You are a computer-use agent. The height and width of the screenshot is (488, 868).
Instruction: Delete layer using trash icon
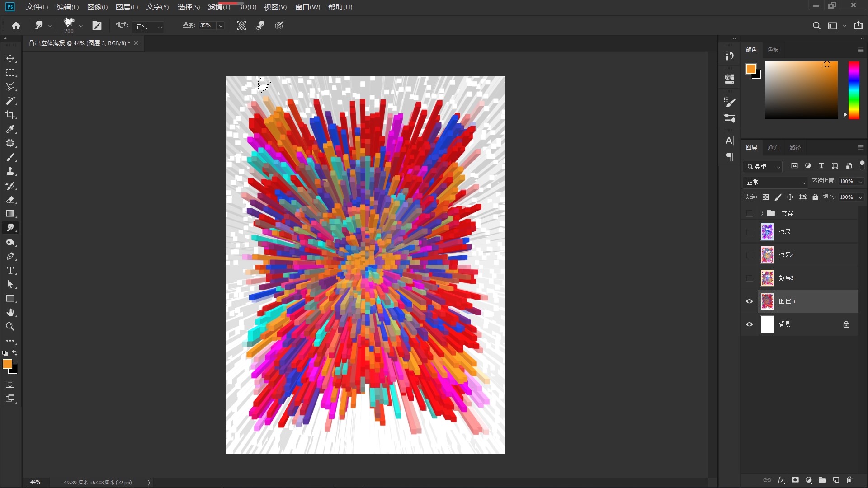click(x=849, y=480)
